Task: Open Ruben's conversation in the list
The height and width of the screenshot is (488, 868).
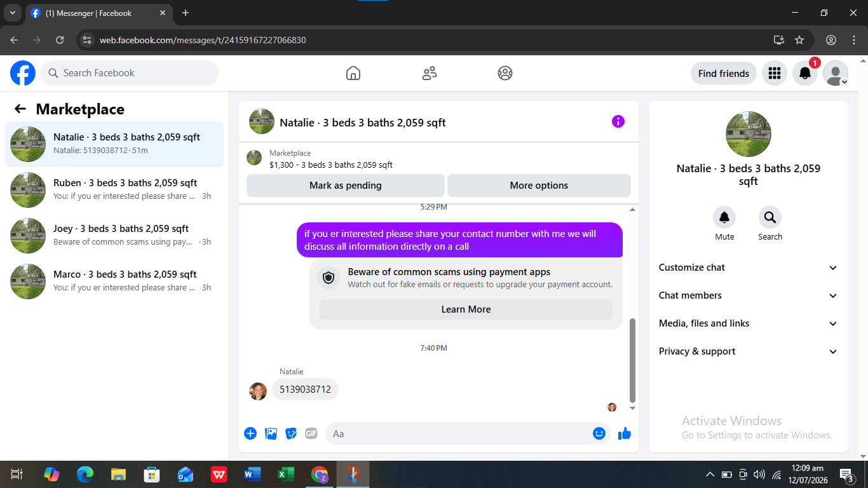Action: point(114,190)
